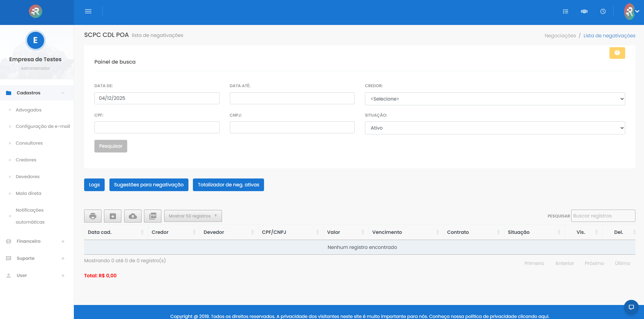
Task: Click the Buscar registros search field
Action: (x=603, y=216)
